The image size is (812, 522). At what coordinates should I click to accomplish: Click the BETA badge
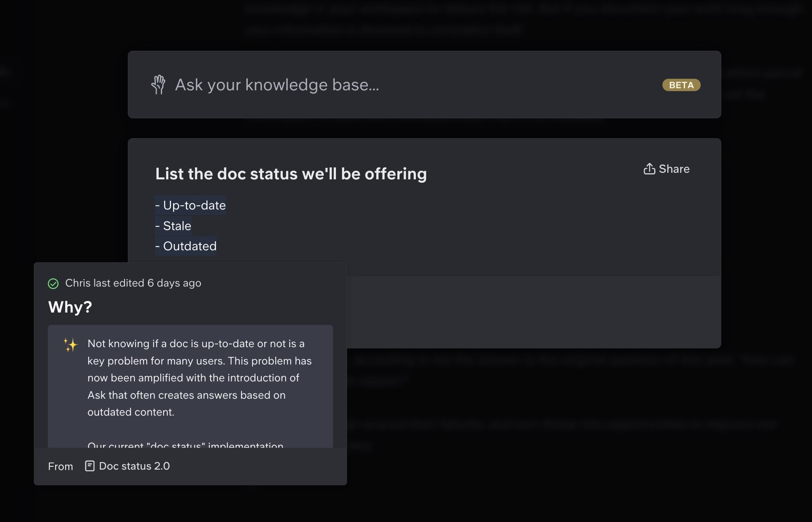click(x=681, y=85)
